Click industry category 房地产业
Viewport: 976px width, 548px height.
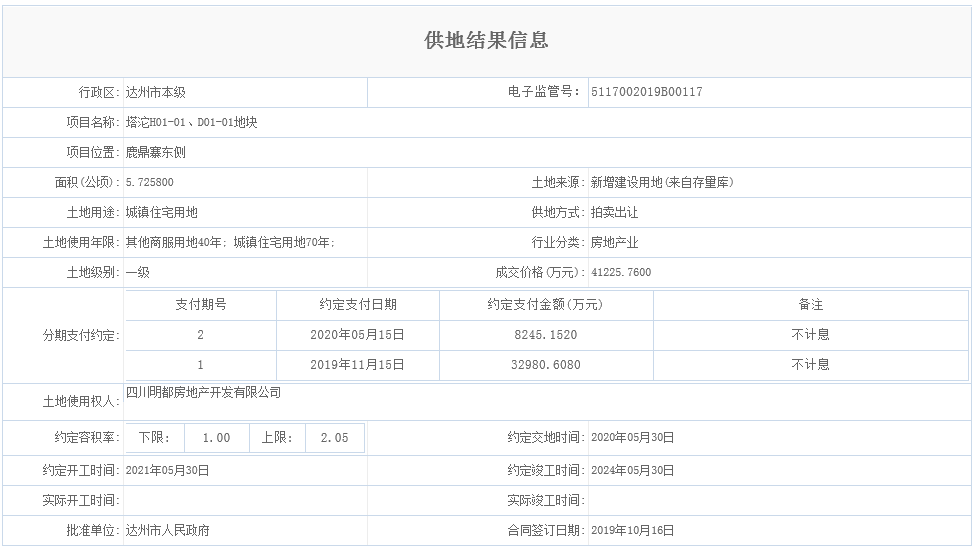614,242
